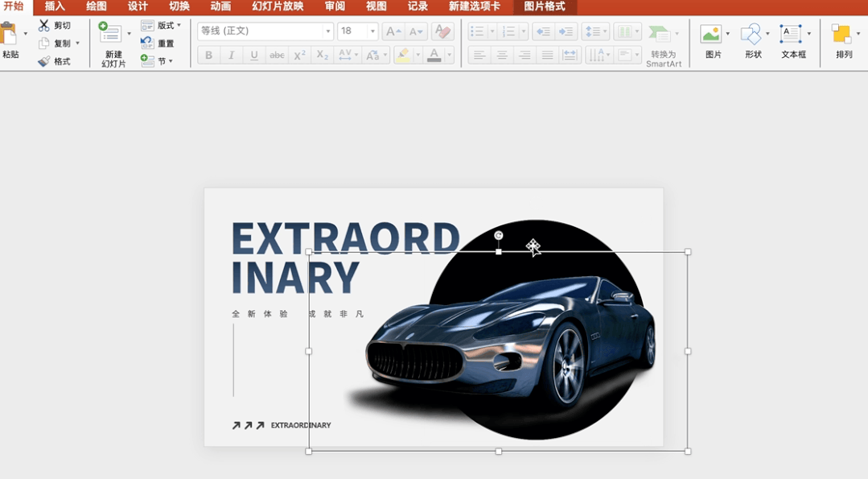Open the text direction menu

pyautogui.click(x=599, y=55)
